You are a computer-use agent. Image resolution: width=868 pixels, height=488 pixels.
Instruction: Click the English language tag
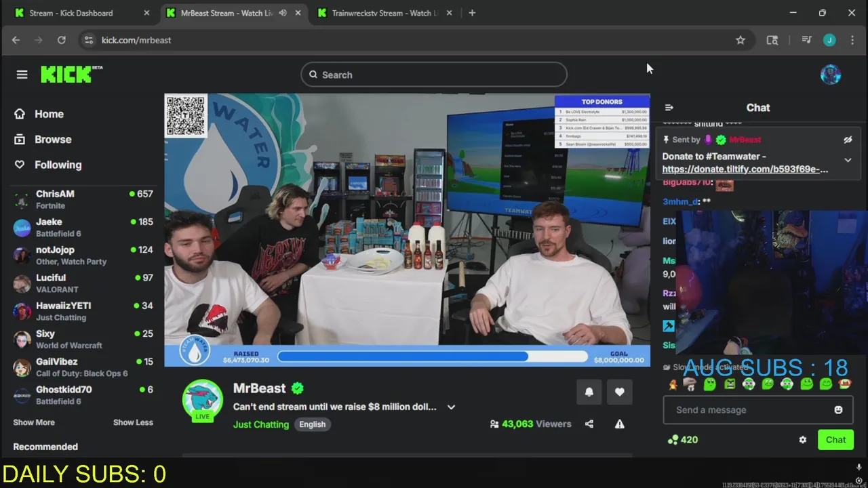pyautogui.click(x=313, y=424)
